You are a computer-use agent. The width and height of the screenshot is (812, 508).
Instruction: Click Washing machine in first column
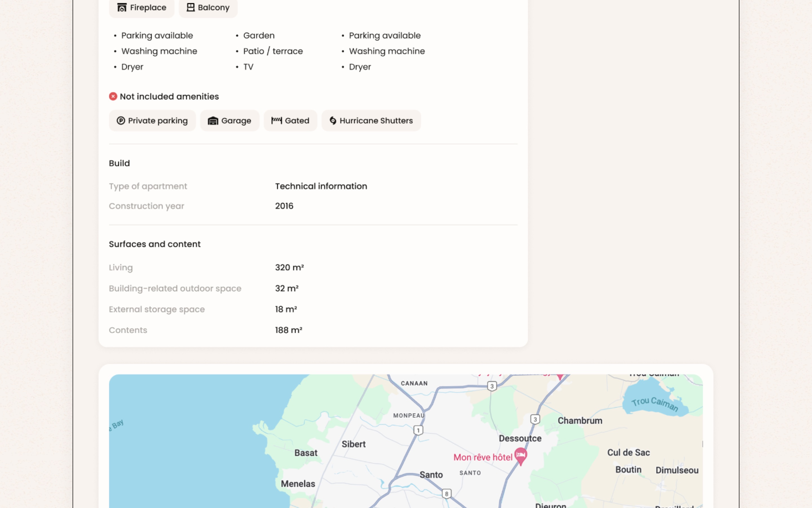pyautogui.click(x=159, y=51)
